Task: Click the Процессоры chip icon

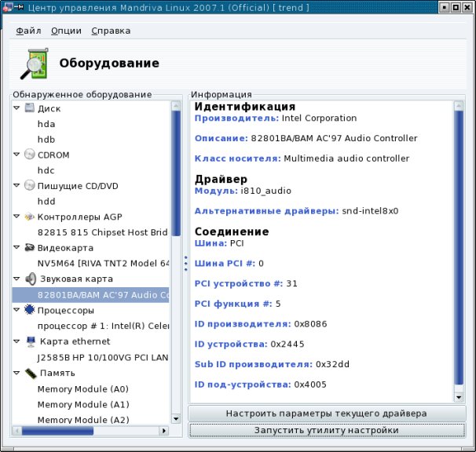Action: tap(29, 310)
